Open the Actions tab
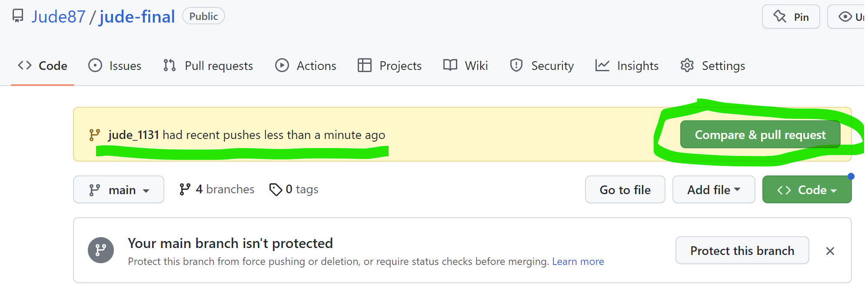868x291 pixels. point(306,66)
